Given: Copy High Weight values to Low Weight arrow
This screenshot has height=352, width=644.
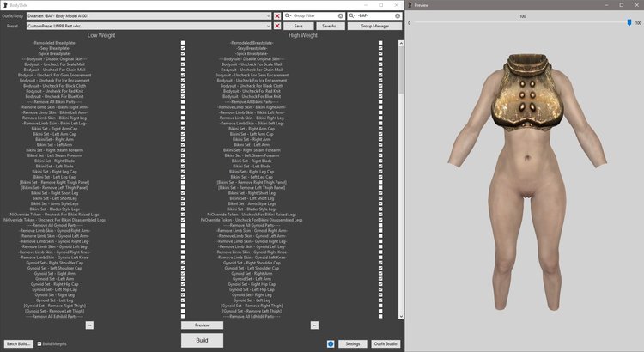Looking at the screenshot, I should [x=314, y=325].
